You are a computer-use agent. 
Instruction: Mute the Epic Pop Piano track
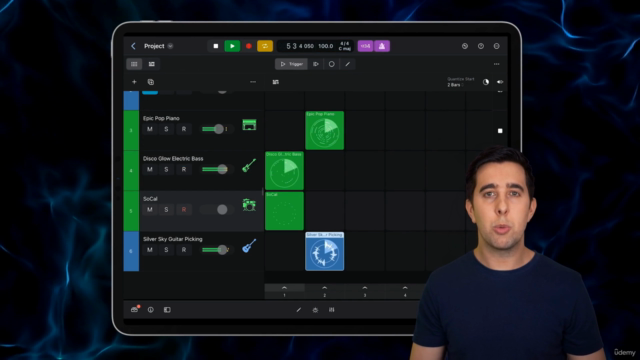[x=150, y=129]
